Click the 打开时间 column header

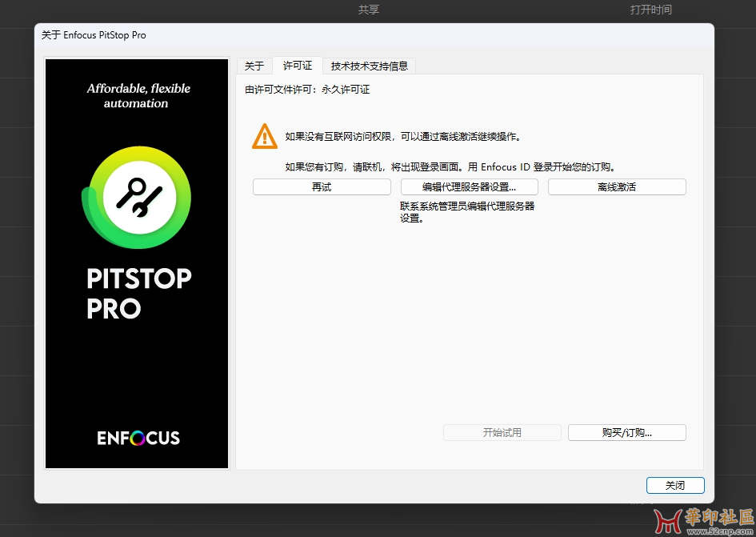click(650, 10)
